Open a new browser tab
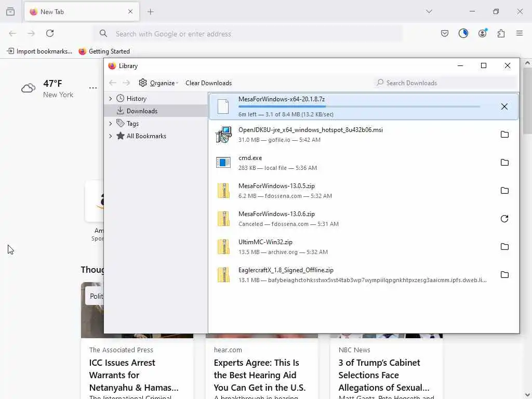This screenshot has height=399, width=532. pos(150,12)
